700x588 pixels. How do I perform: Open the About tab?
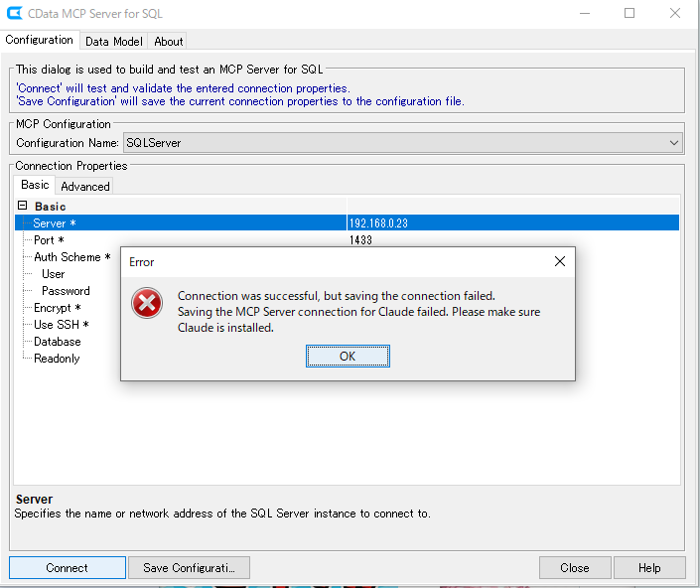click(169, 41)
